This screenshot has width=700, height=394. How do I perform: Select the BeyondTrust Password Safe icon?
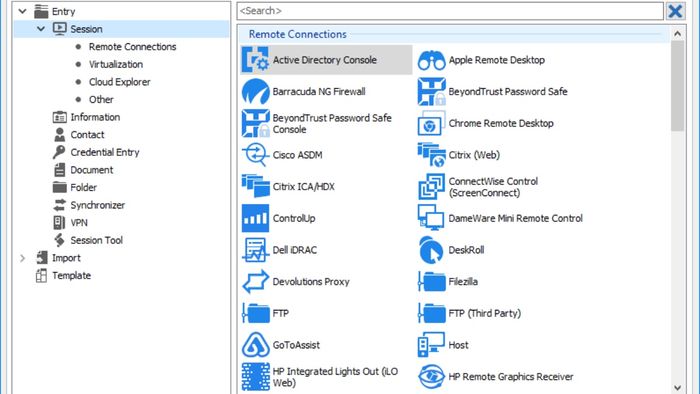pos(431,91)
